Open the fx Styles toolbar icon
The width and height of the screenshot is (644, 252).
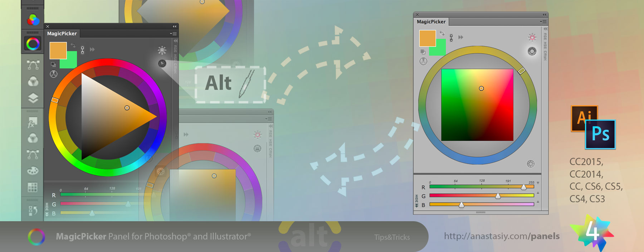33,122
